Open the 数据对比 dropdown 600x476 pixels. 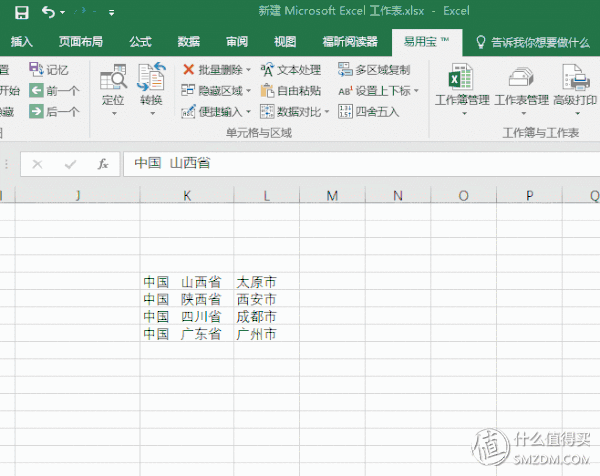(x=327, y=112)
